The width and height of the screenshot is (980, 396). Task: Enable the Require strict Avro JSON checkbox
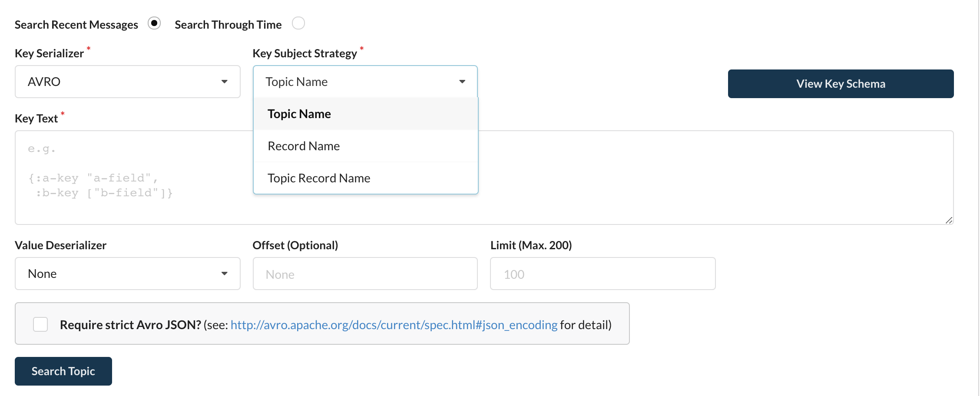coord(40,324)
